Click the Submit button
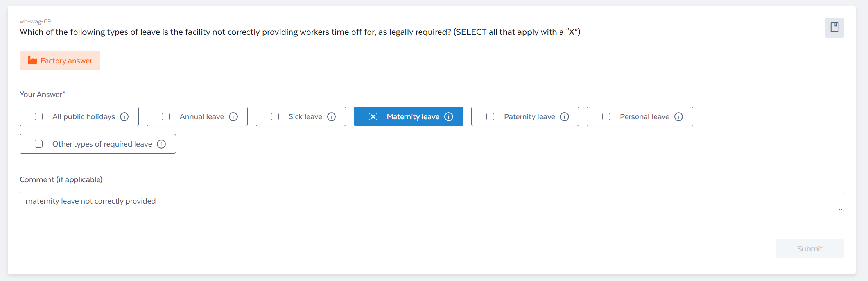This screenshot has height=281, width=868. click(810, 249)
